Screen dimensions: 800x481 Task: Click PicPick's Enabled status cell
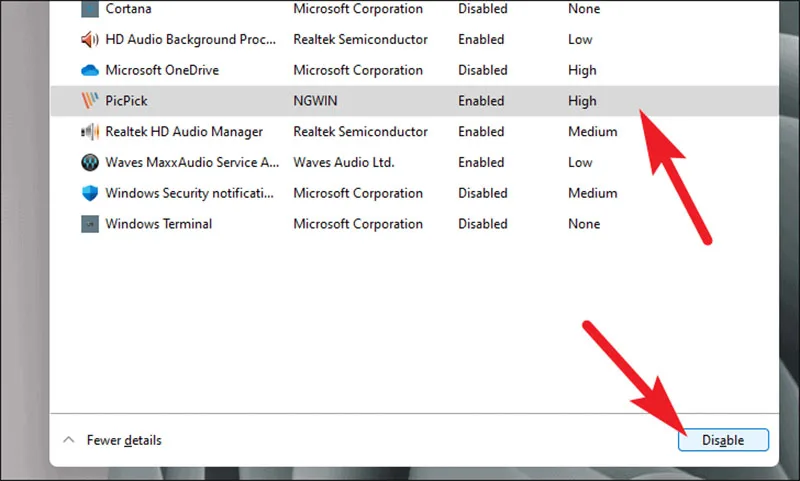pyautogui.click(x=481, y=100)
